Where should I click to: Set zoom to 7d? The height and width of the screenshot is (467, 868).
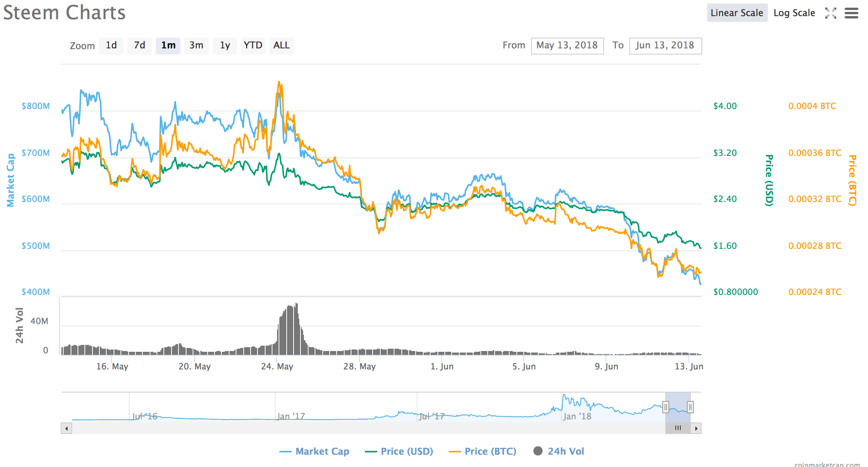[140, 45]
